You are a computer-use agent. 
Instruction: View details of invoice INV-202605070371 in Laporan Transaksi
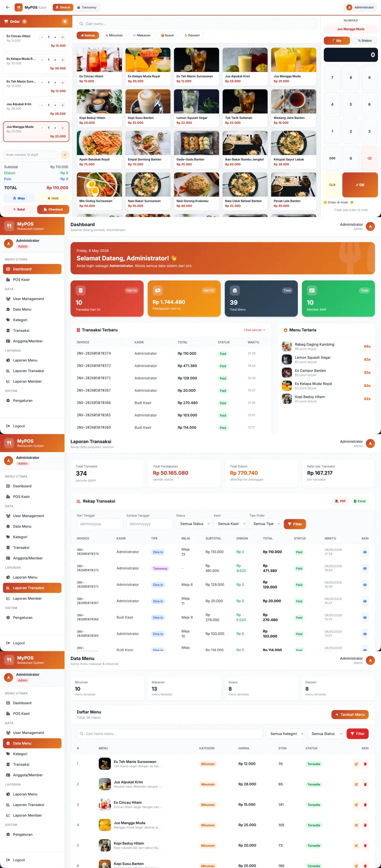click(365, 585)
